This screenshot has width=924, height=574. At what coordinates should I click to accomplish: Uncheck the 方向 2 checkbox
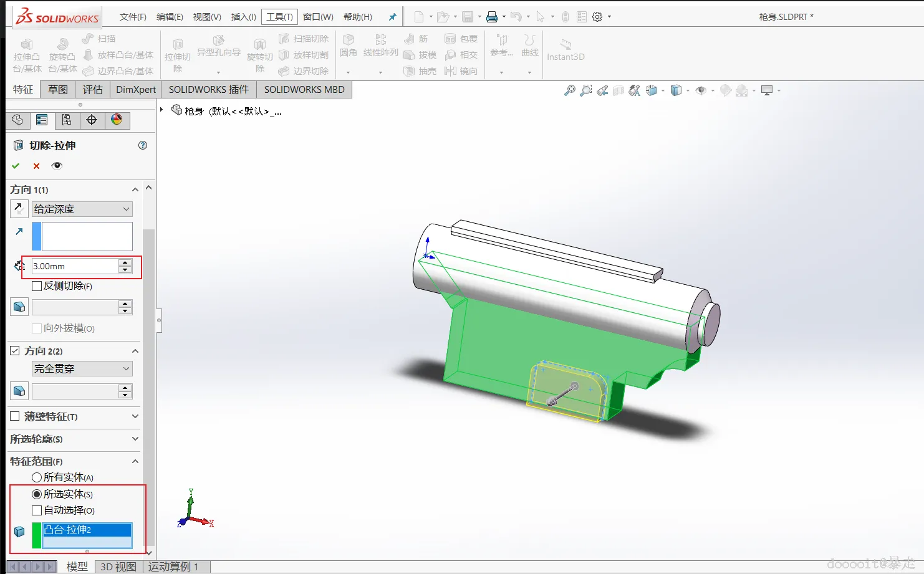15,351
